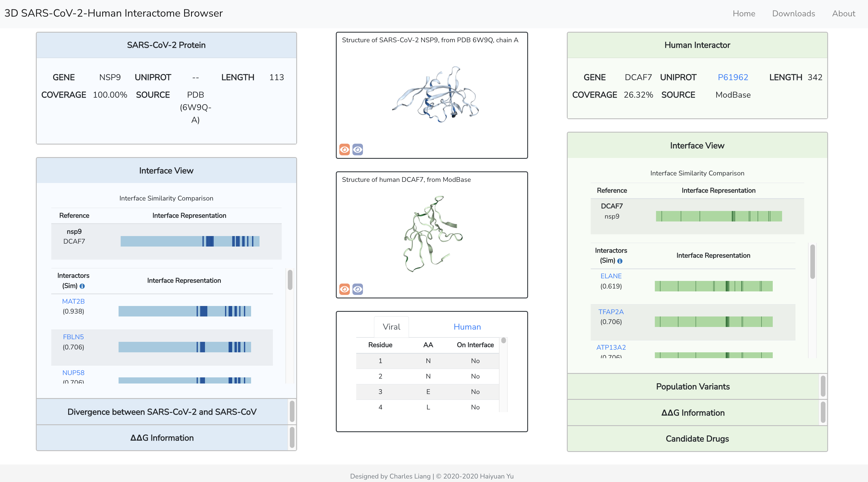The image size is (868, 482).
Task: Expand the Population Variants section
Action: [693, 386]
